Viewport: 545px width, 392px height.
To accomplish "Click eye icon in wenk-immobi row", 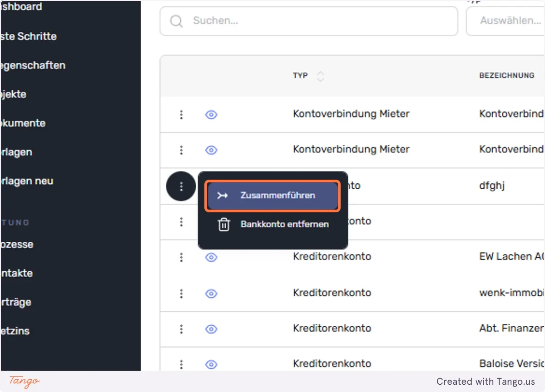I will [211, 294].
